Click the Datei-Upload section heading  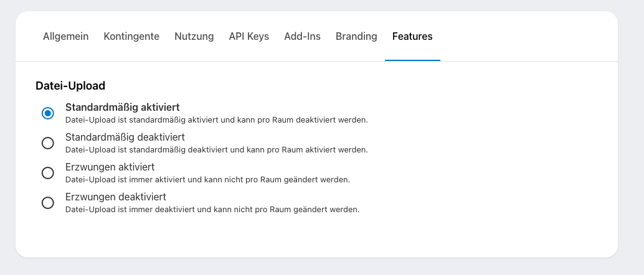(70, 86)
